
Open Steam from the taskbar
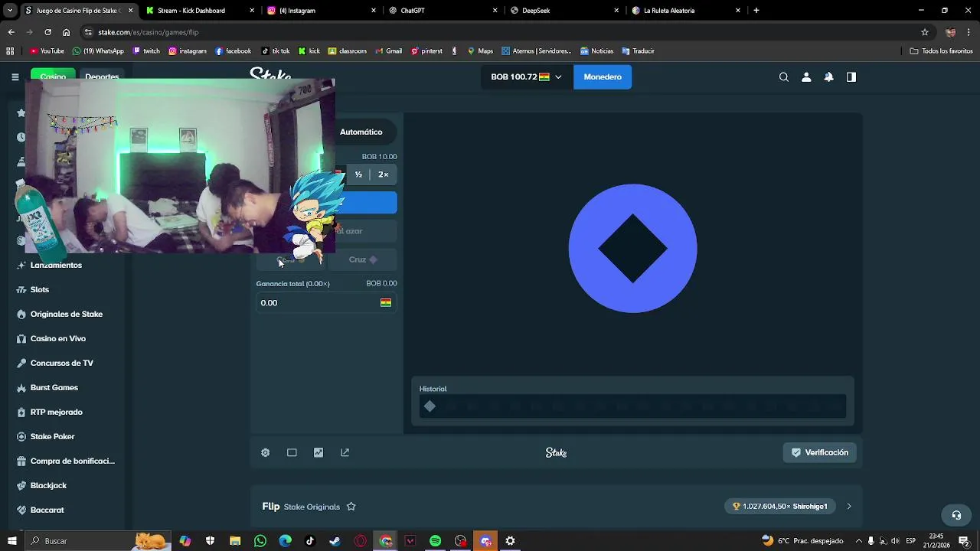335,541
